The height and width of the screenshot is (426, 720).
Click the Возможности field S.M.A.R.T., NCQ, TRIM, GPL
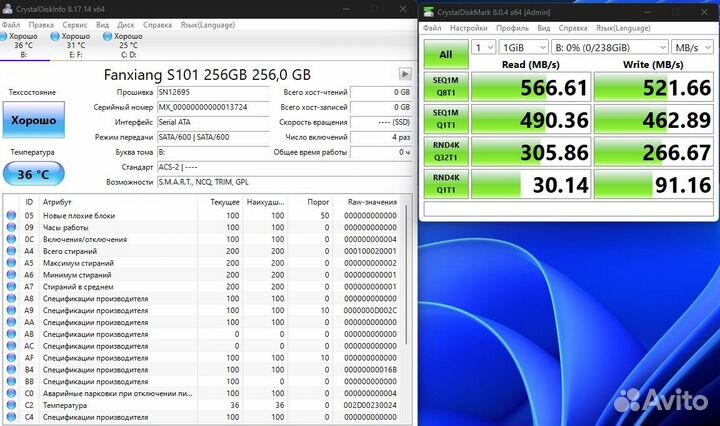click(284, 182)
